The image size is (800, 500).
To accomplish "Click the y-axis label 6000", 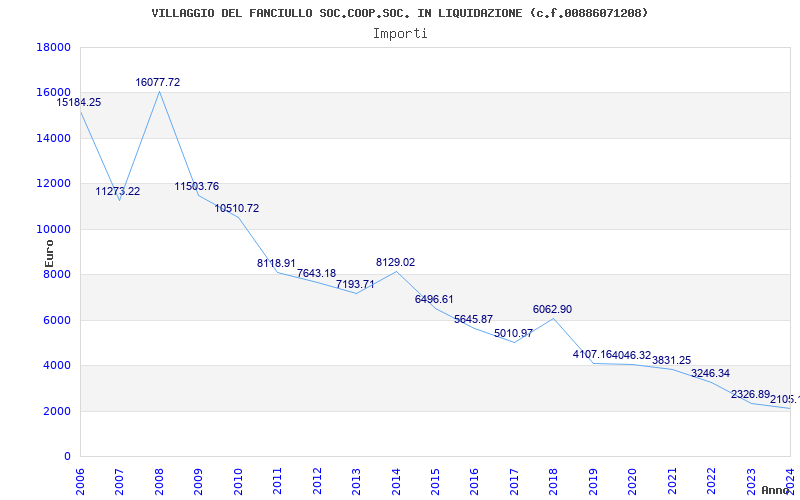I will pyautogui.click(x=57, y=320).
